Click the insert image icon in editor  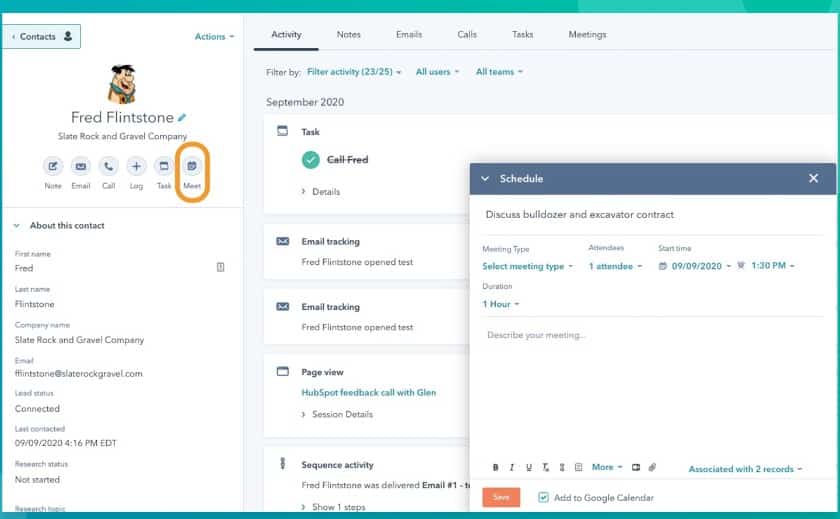click(636, 468)
